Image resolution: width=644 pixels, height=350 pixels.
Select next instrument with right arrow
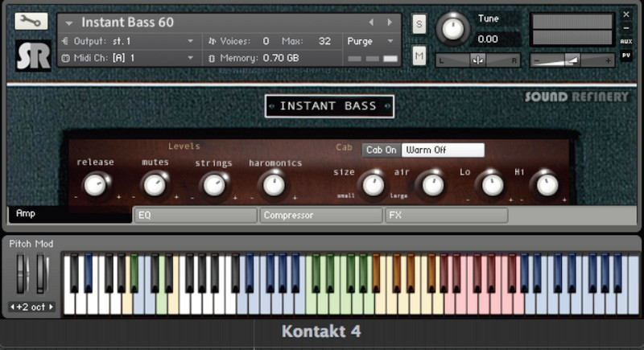click(x=390, y=23)
